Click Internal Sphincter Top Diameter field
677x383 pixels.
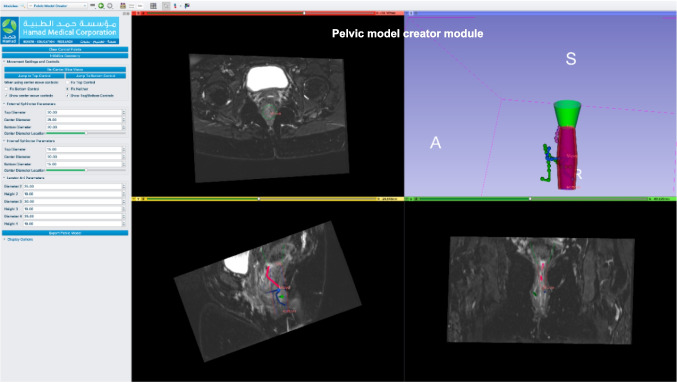84,149
